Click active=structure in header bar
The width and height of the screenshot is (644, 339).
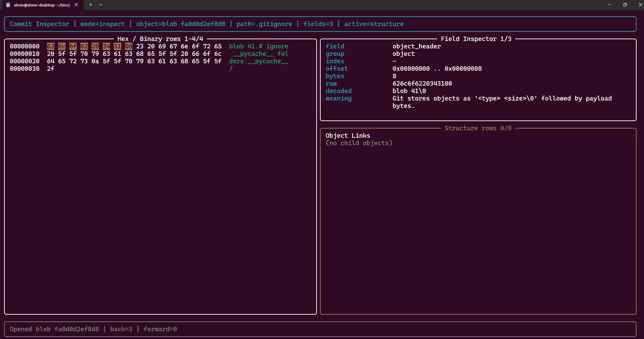click(x=374, y=24)
